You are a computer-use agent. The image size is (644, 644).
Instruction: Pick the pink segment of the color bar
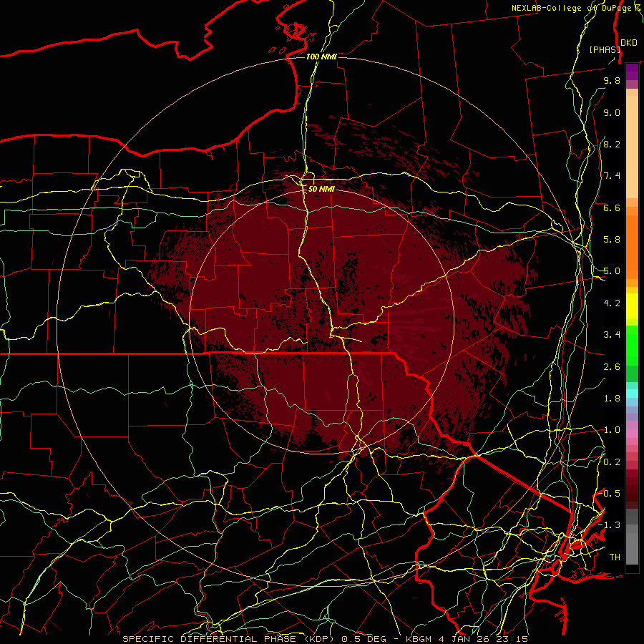tap(632, 434)
